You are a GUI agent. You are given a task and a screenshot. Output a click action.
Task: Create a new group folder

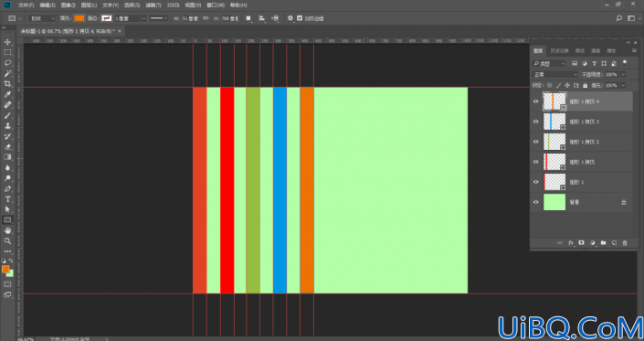[603, 243]
